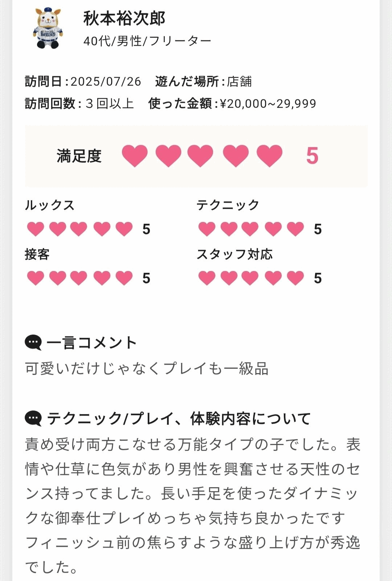Click speech bubble icon beside テクニック/プレイ heading
Image resolution: width=392 pixels, height=581 pixels.
33,419
